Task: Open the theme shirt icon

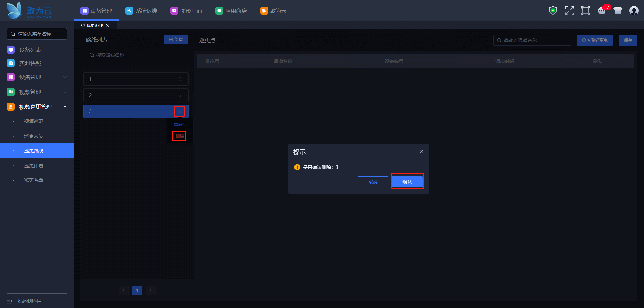Action: (x=618, y=11)
